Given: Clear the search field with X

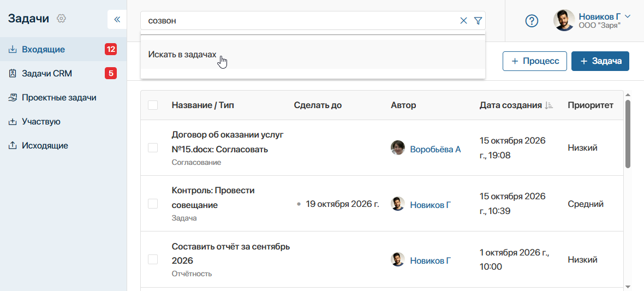Looking at the screenshot, I should click(464, 21).
